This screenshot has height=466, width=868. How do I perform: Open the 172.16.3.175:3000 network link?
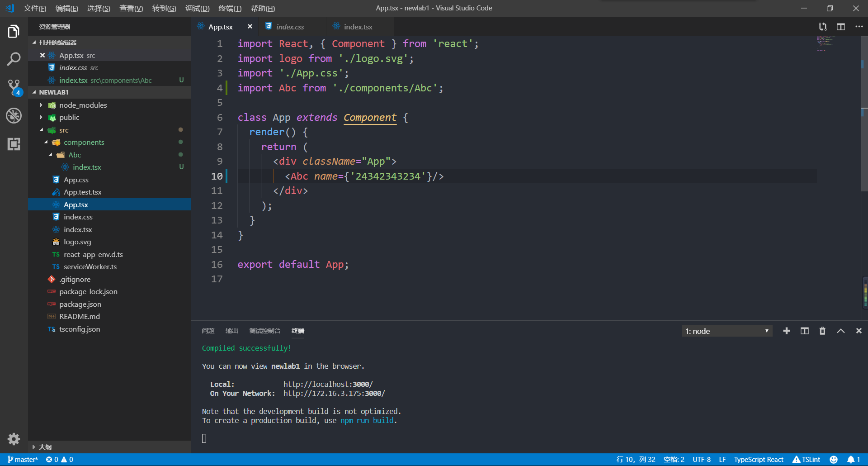point(334,393)
